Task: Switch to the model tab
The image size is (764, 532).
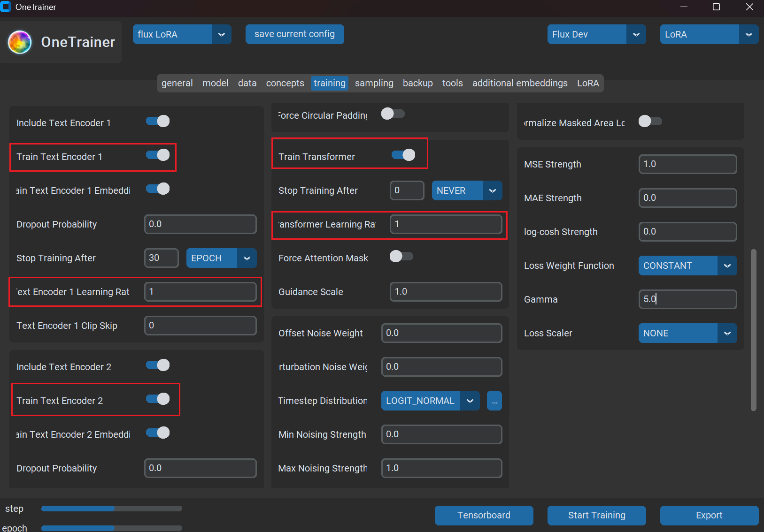Action: point(216,83)
